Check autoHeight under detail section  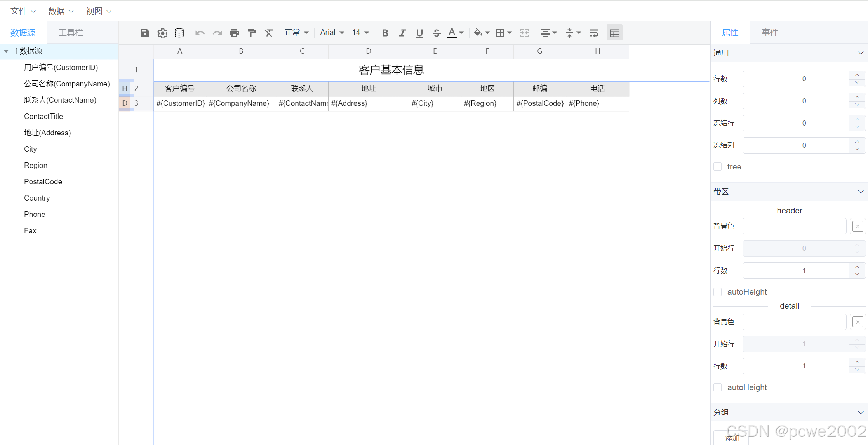(x=718, y=387)
